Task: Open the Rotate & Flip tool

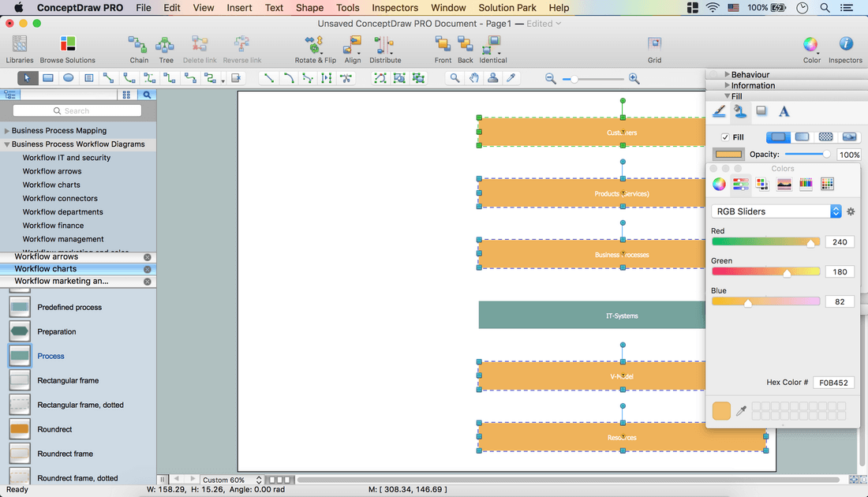Action: (315, 45)
